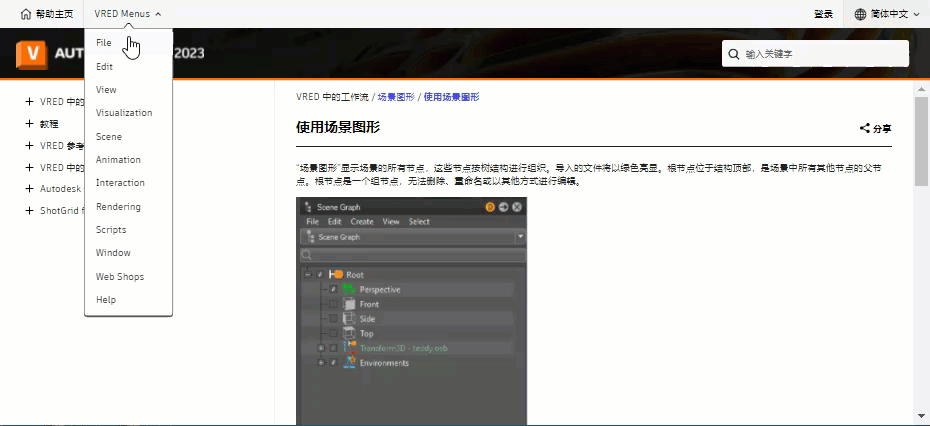Check the Side camera checkbox
930x426 pixels.
coord(333,319)
